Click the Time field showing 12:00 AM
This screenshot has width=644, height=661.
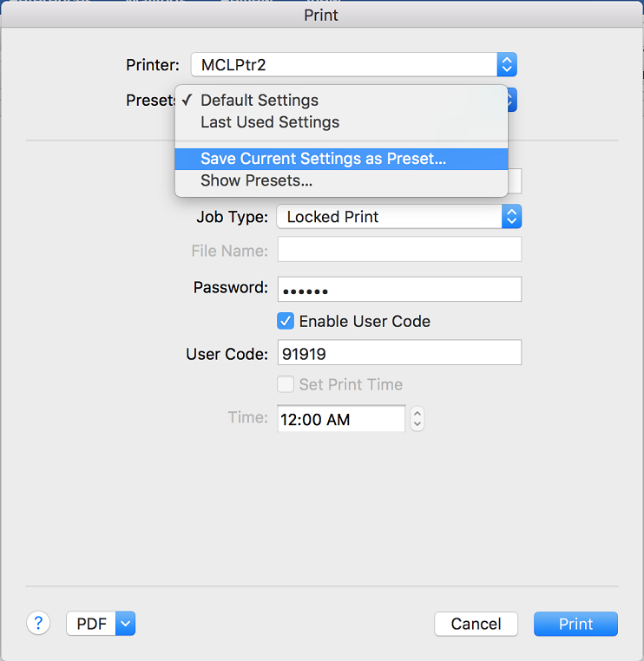click(341, 419)
